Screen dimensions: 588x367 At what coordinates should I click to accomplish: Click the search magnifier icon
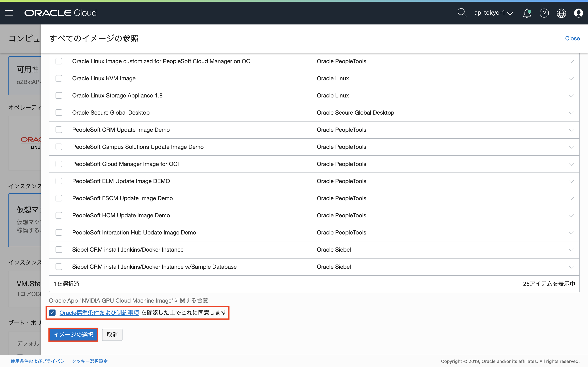tap(462, 13)
